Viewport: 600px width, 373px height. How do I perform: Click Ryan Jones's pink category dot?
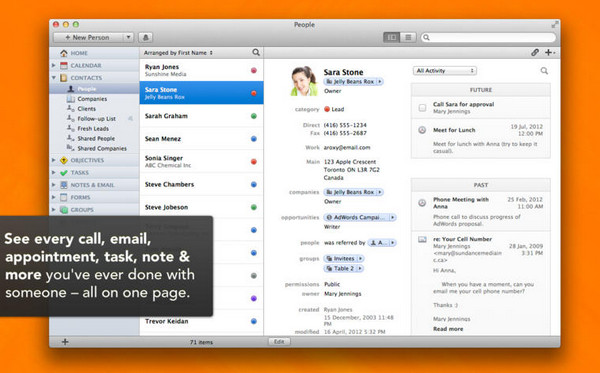253,70
